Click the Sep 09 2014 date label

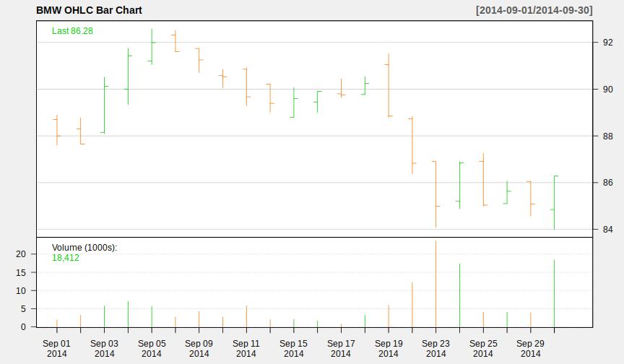click(199, 349)
